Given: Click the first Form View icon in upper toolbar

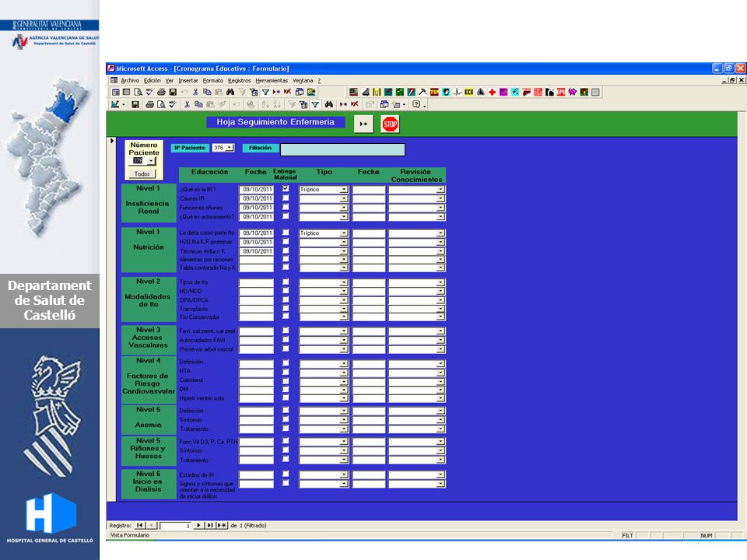Looking at the screenshot, I should coord(115,92).
